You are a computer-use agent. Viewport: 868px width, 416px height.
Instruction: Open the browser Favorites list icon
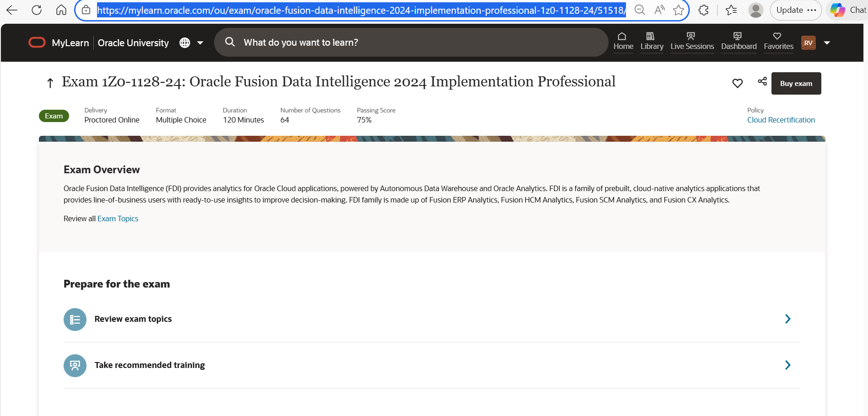731,10
